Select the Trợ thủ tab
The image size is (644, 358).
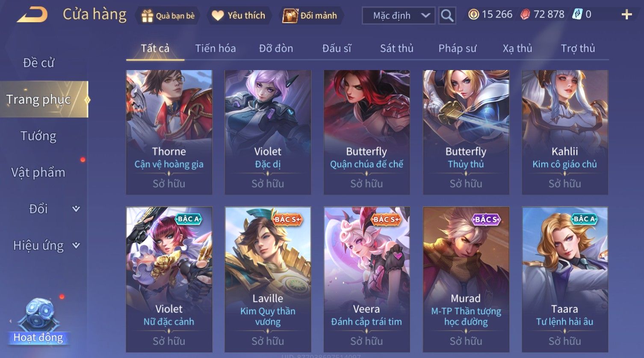578,49
